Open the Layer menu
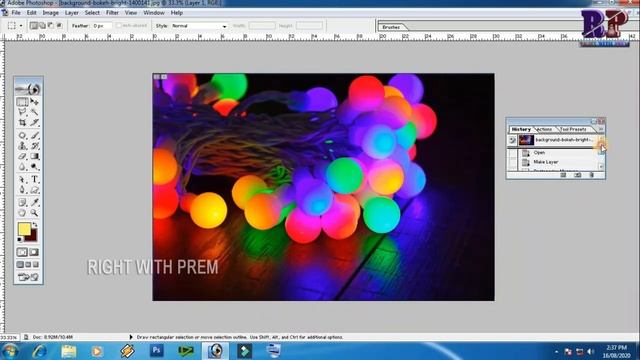Viewport: 640px width, 360px height. pyautogui.click(x=71, y=13)
